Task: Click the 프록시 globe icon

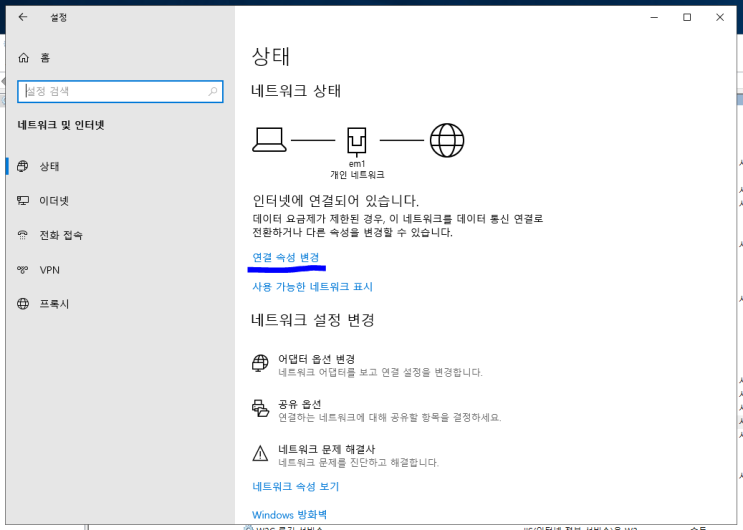Action: [x=23, y=304]
